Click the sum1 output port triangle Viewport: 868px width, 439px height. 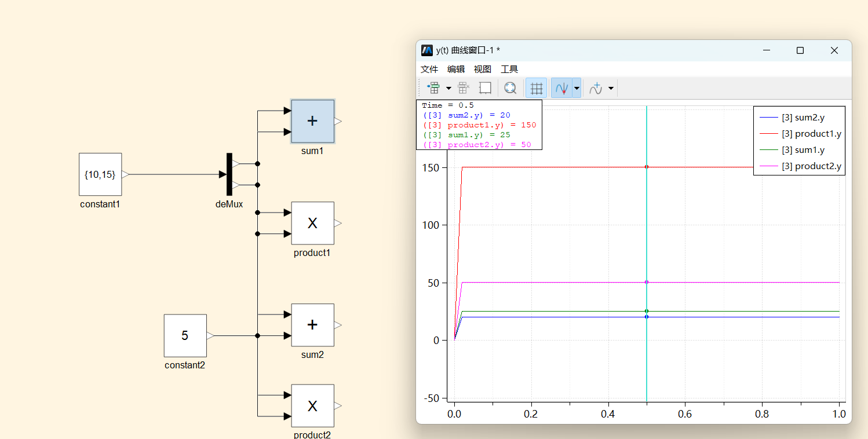pos(338,121)
